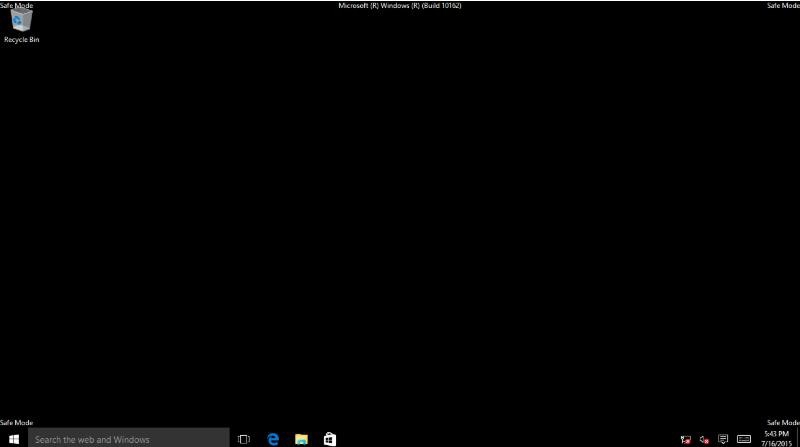This screenshot has height=447, width=800.
Task: Launch Microsoft Edge from the taskbar
Action: tap(273, 439)
